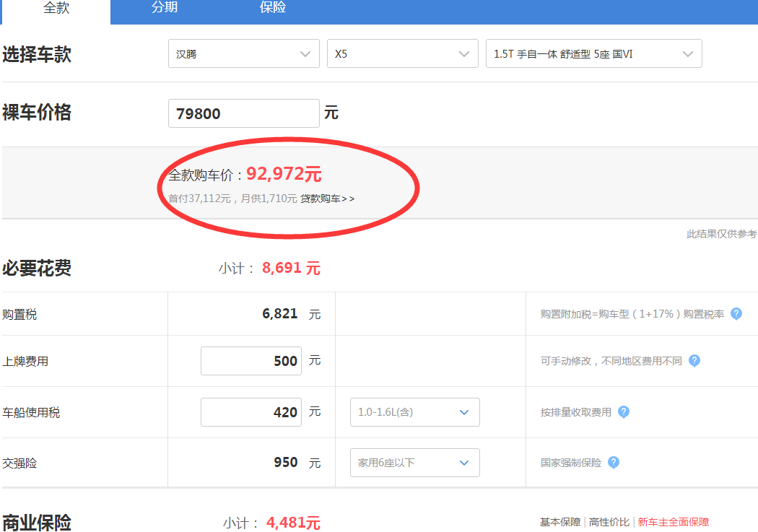Click the 上牌费用 row label

point(25,362)
